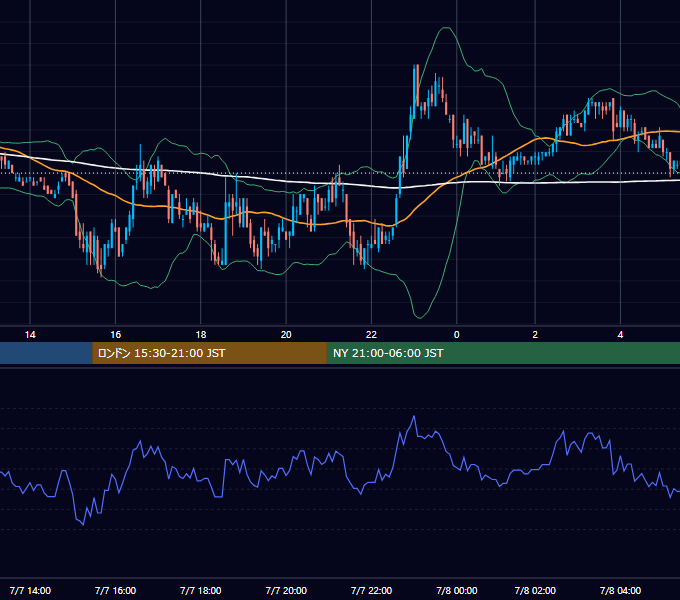This screenshot has height=600, width=680.
Task: Click the 7/8 00:00 date label
Action: 457,590
